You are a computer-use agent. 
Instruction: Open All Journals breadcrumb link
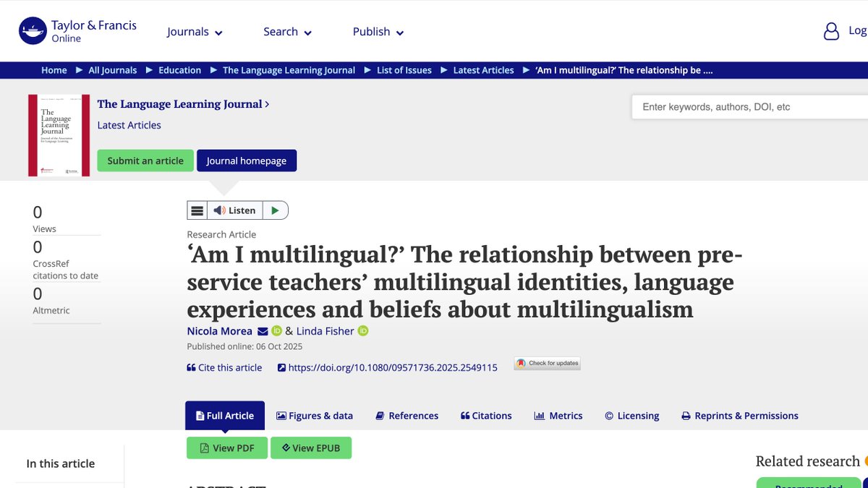coord(112,70)
